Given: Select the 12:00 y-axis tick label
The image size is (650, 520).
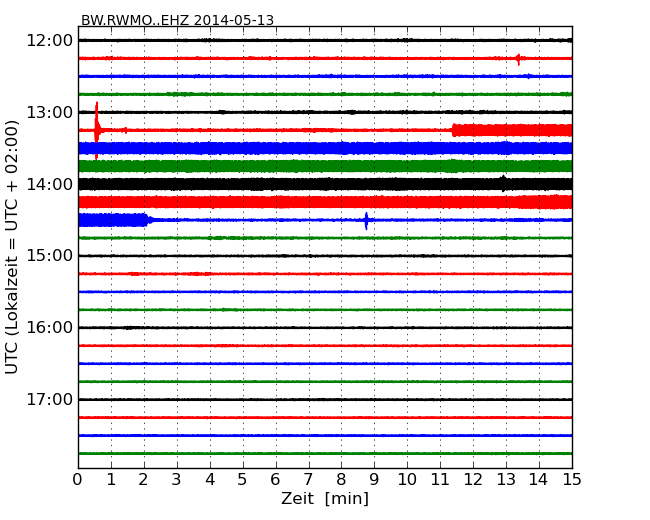Looking at the screenshot, I should [x=50, y=41].
